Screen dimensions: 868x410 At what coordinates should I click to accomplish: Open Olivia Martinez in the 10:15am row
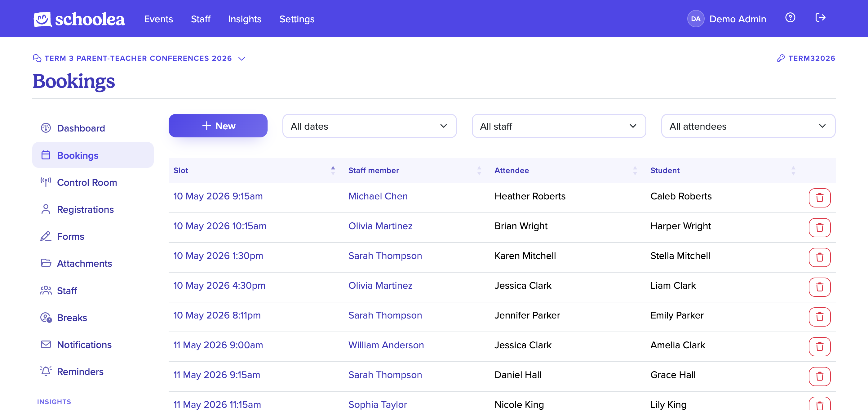pos(380,226)
